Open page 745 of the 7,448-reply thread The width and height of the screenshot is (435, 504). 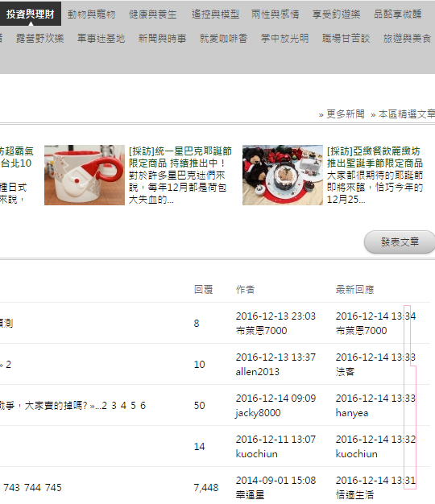point(53,488)
